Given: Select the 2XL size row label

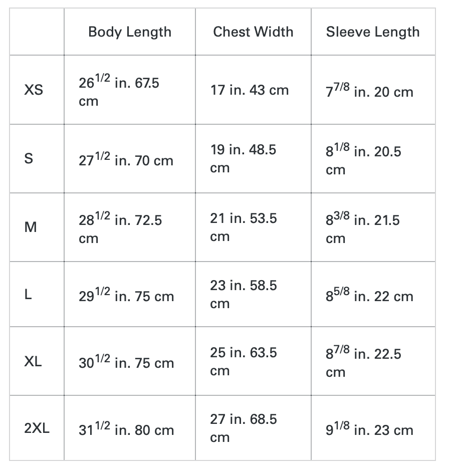Looking at the screenshot, I should pos(37,429).
